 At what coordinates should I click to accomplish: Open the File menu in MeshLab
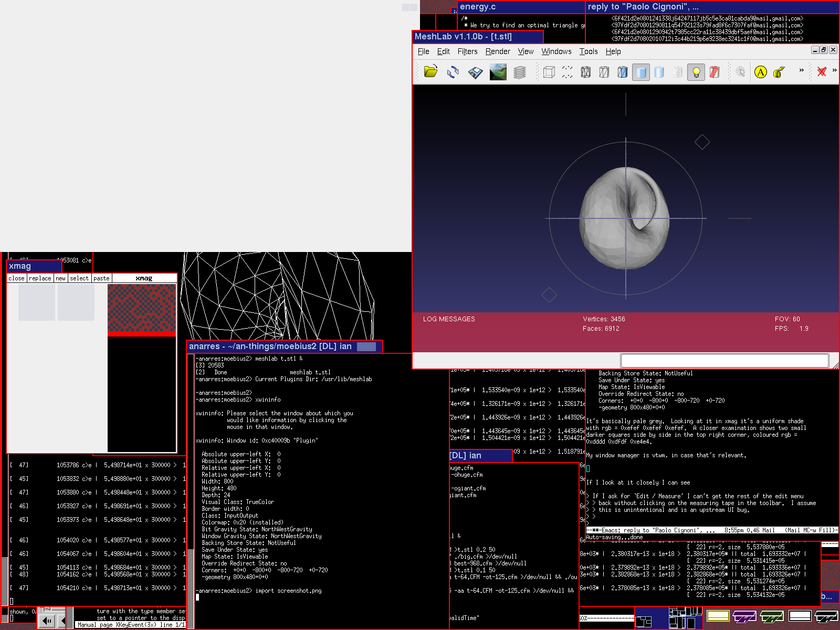(424, 51)
